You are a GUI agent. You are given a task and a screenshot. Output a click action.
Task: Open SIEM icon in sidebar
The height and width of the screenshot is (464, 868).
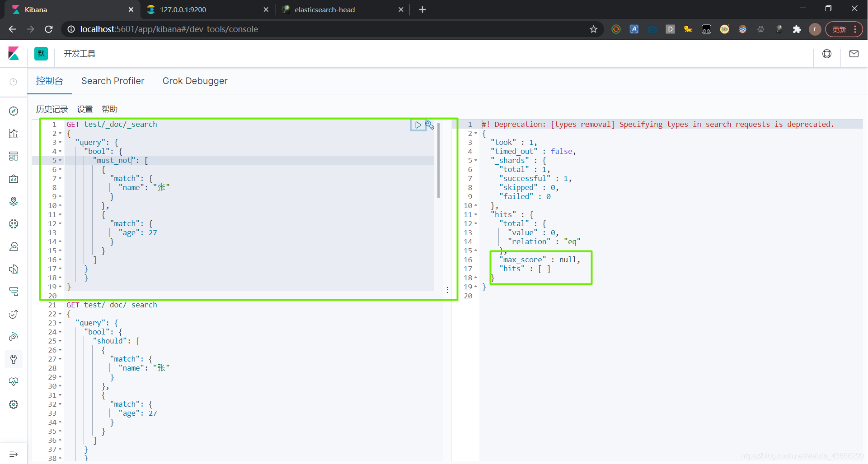[14, 337]
